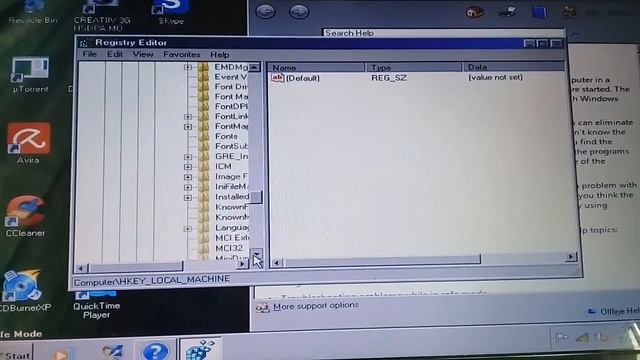Click the tree pane scroll down arrow
Viewport: 640px width, 360px height.
256,253
